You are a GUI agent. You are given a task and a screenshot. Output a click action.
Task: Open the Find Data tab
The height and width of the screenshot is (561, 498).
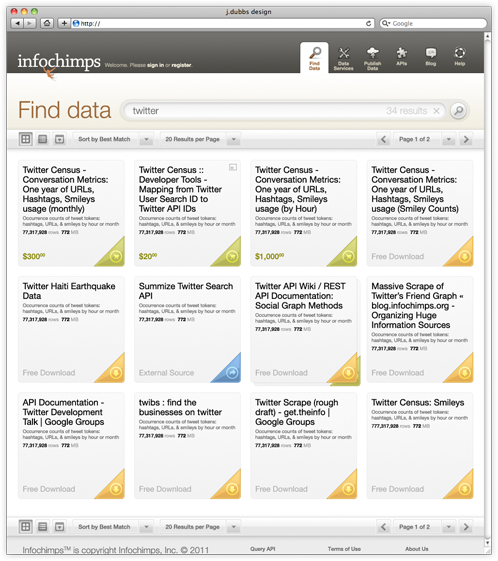[314, 58]
